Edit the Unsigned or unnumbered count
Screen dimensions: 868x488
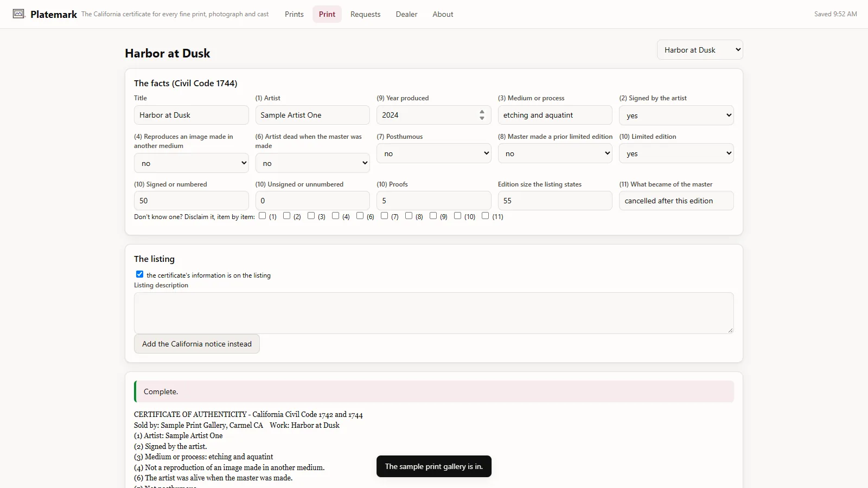pos(312,201)
